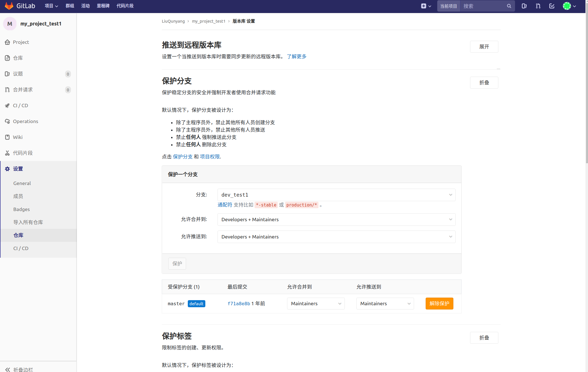The width and height of the screenshot is (588, 372).
Task: Open the 代码片段 scissors sidebar icon
Action: point(7,153)
